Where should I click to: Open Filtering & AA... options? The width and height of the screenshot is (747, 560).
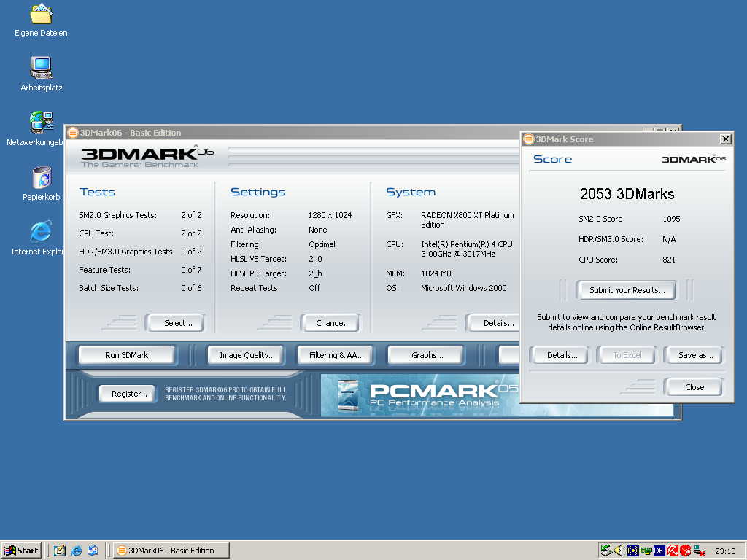click(x=336, y=355)
